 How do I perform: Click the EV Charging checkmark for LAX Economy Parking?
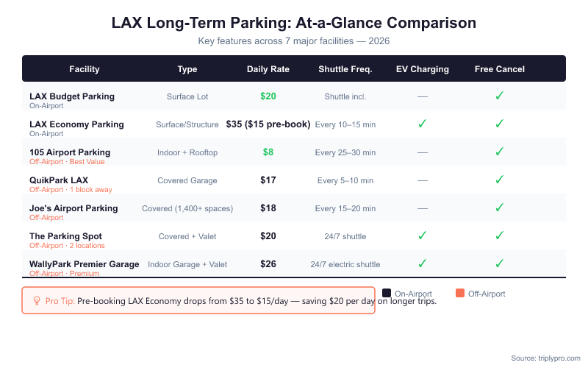click(423, 124)
